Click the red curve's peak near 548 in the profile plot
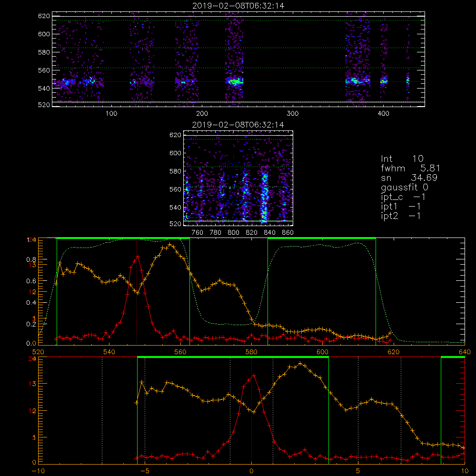The image size is (476, 476). (x=138, y=256)
